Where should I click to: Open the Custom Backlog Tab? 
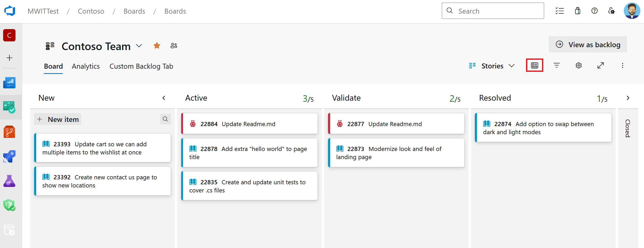tap(141, 66)
